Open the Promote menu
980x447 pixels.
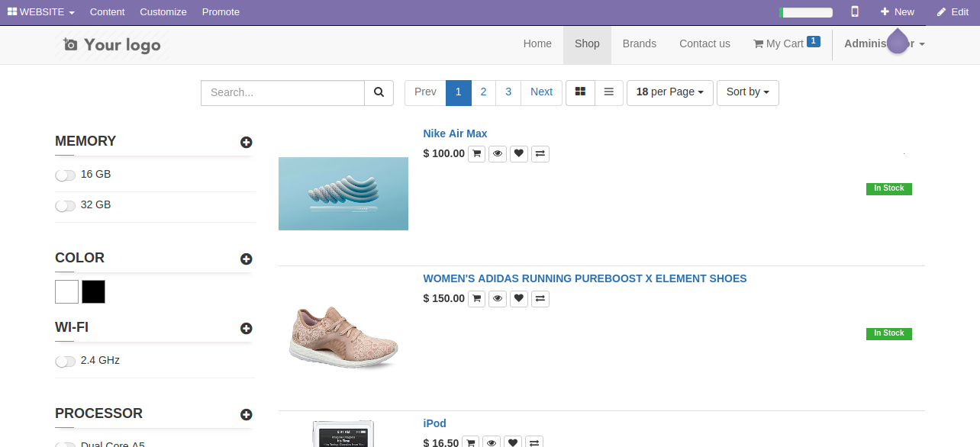(221, 12)
